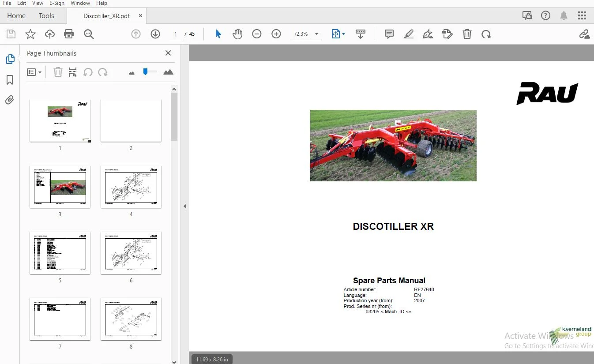Close the Page Thumbnails panel
594x364 pixels.
168,53
